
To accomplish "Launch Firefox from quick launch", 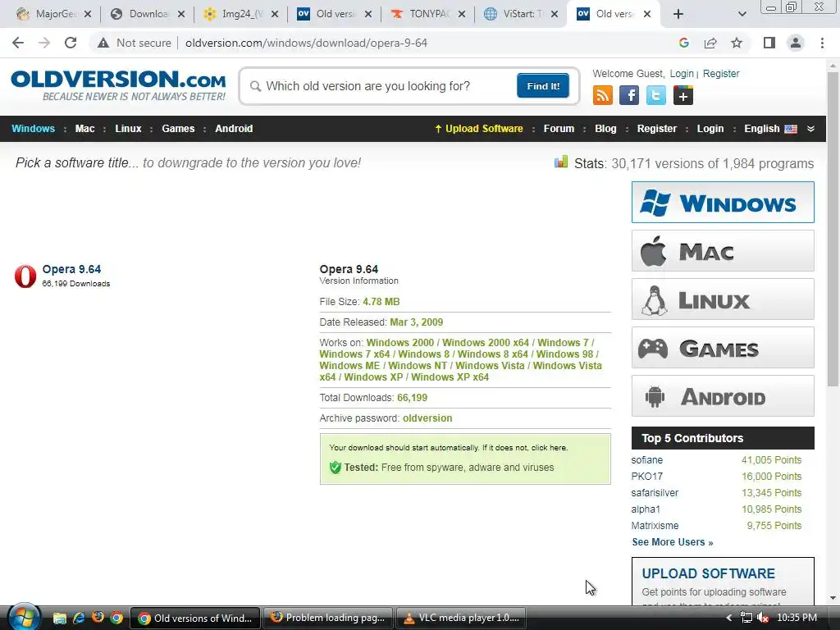I will pos(98,618).
